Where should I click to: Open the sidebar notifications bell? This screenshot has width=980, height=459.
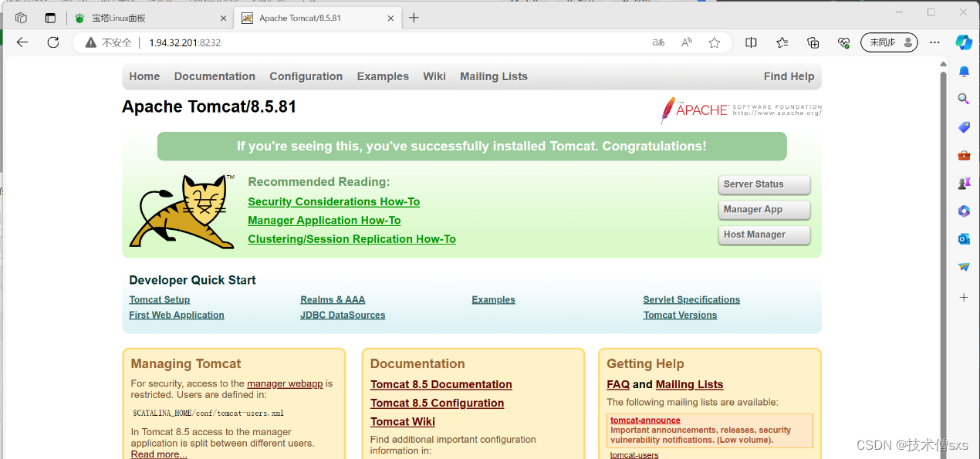tap(964, 72)
